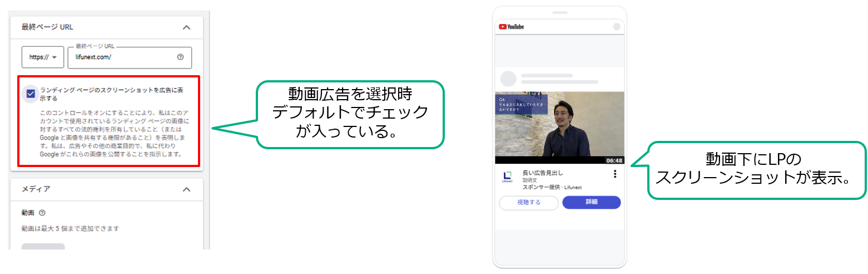Open the three-dot menu on ad preview
Screen dimensions: 868x274
(x=615, y=174)
